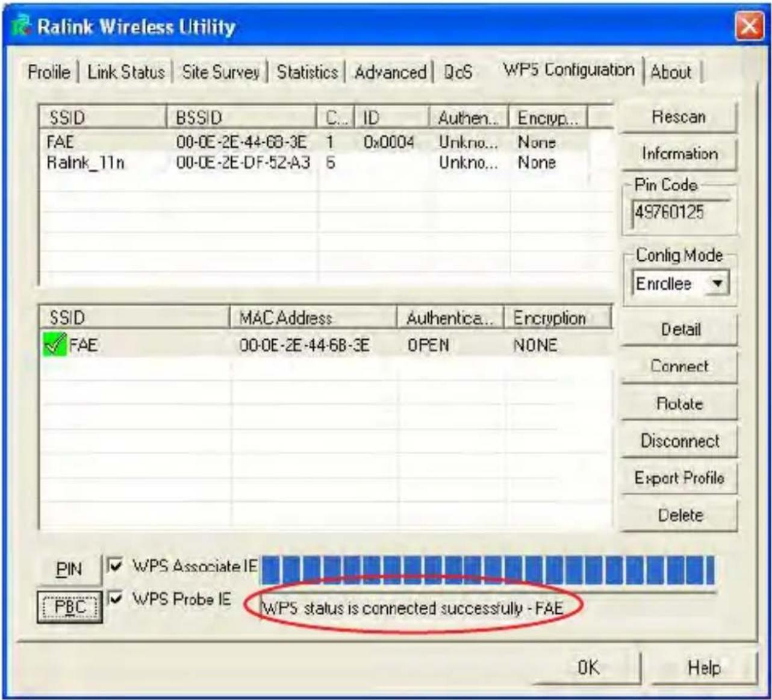The width and height of the screenshot is (772, 700).
Task: Close the Ralink Wireless Utility window
Action: (x=749, y=27)
